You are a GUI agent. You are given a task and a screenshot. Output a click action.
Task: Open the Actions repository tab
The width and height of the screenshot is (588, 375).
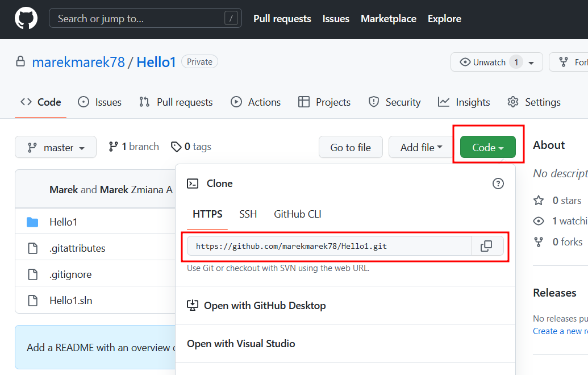click(256, 102)
